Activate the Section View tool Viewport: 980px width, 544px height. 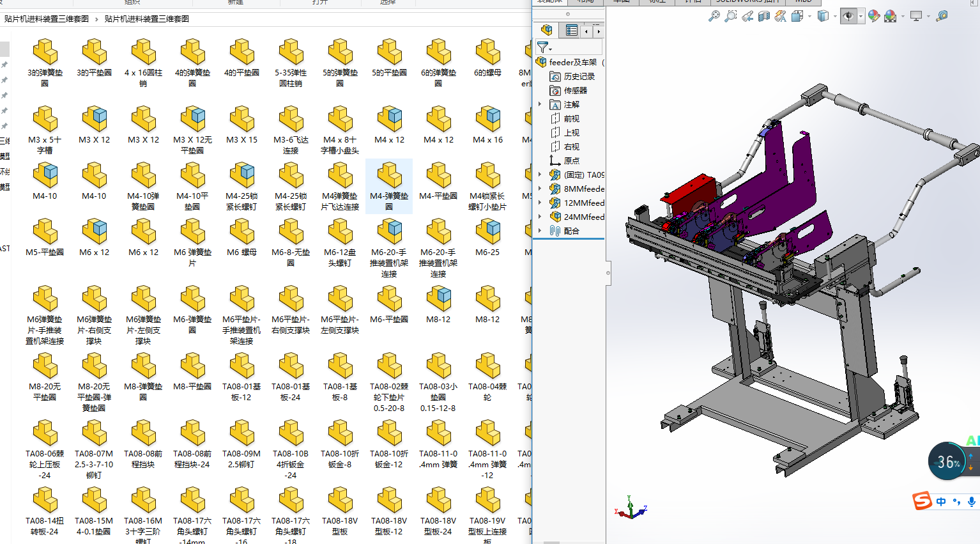[764, 16]
